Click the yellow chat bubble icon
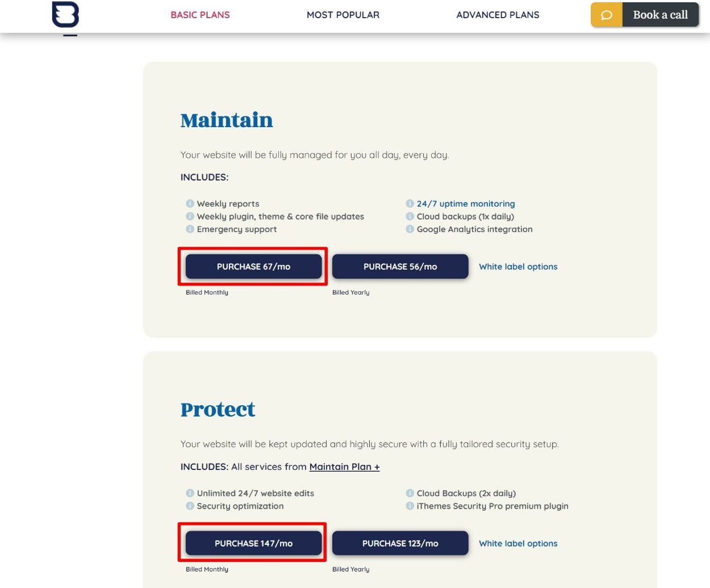The image size is (710, 588). [x=605, y=15]
